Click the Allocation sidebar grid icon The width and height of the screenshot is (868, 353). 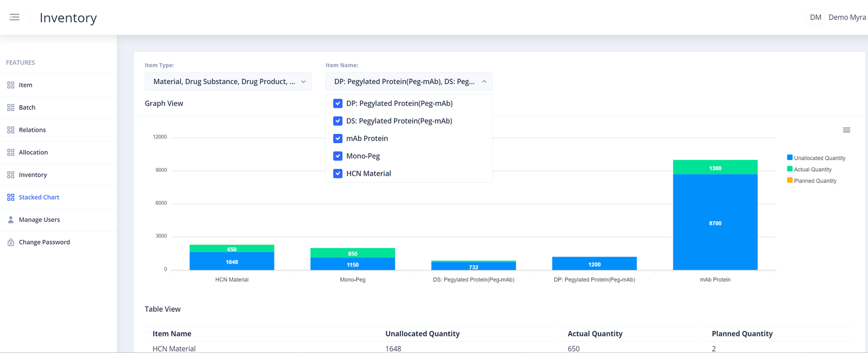tap(11, 152)
